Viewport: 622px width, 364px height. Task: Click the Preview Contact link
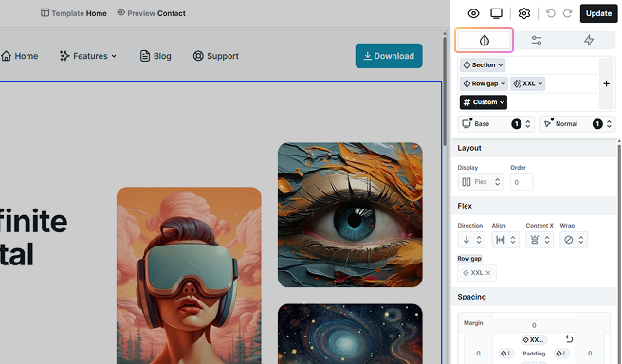(x=151, y=13)
